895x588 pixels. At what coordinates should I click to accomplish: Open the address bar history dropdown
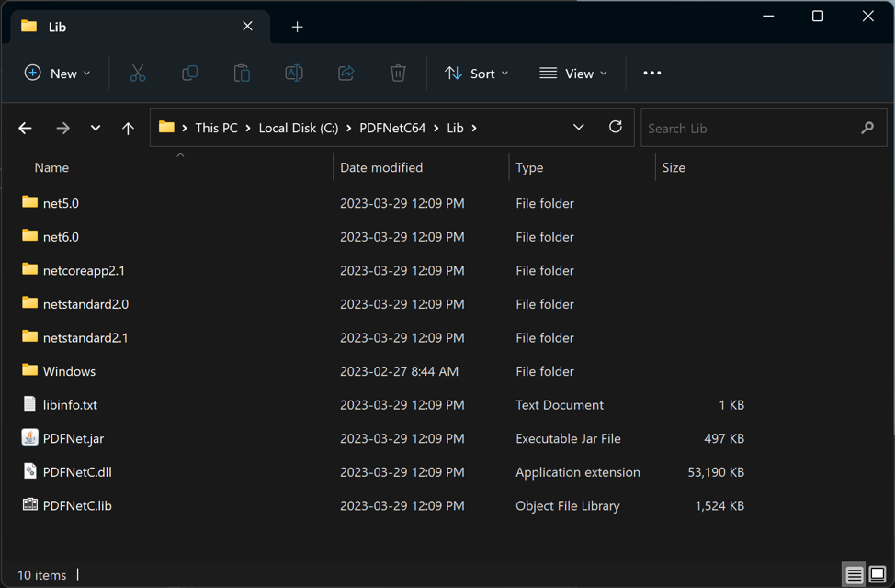pyautogui.click(x=578, y=128)
